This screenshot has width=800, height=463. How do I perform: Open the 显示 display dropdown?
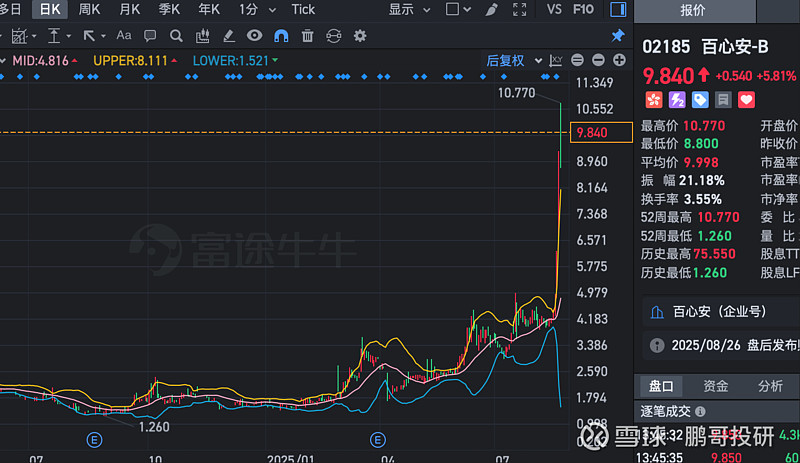pyautogui.click(x=409, y=9)
